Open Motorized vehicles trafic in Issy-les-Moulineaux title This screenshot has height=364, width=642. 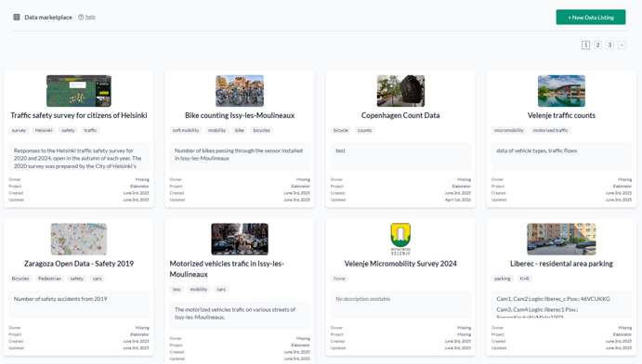tap(227, 269)
